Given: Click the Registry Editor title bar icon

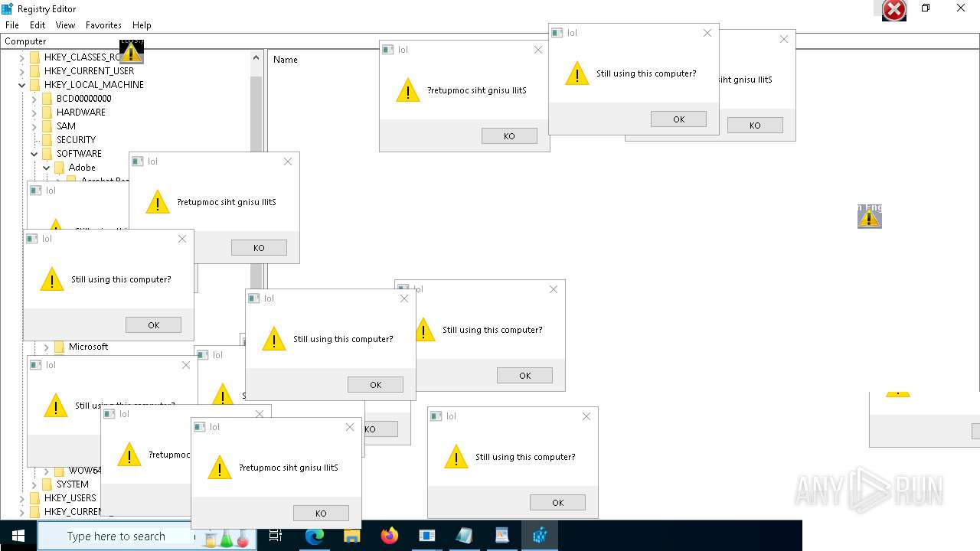Looking at the screenshot, I should (7, 8).
